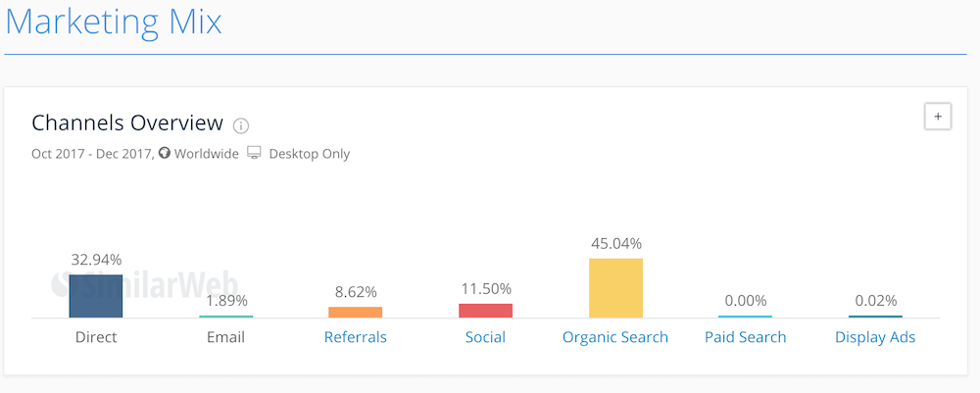
Task: Open the Display Ads link
Action: pos(875,337)
